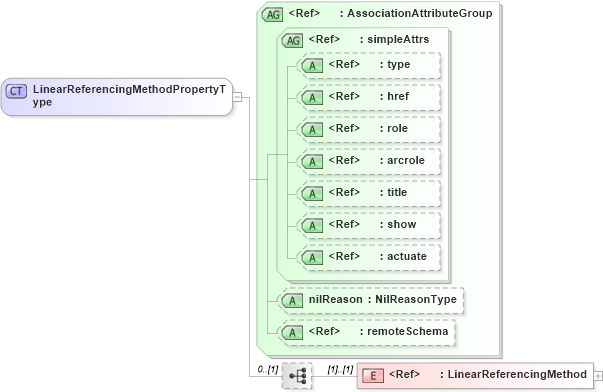Select the AssociationAttributeGroup label
Viewport: 603px width, 392px height.
(420, 13)
